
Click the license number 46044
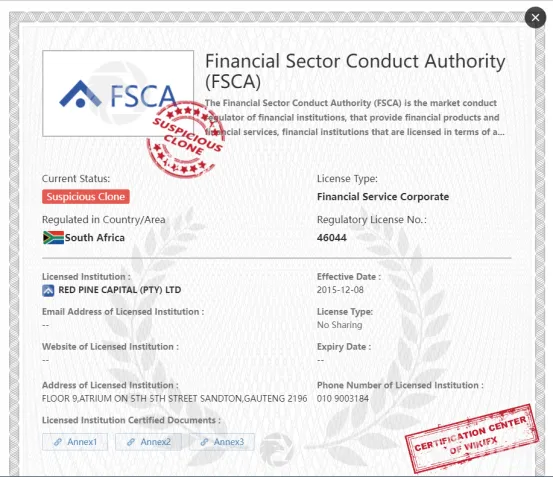click(332, 238)
